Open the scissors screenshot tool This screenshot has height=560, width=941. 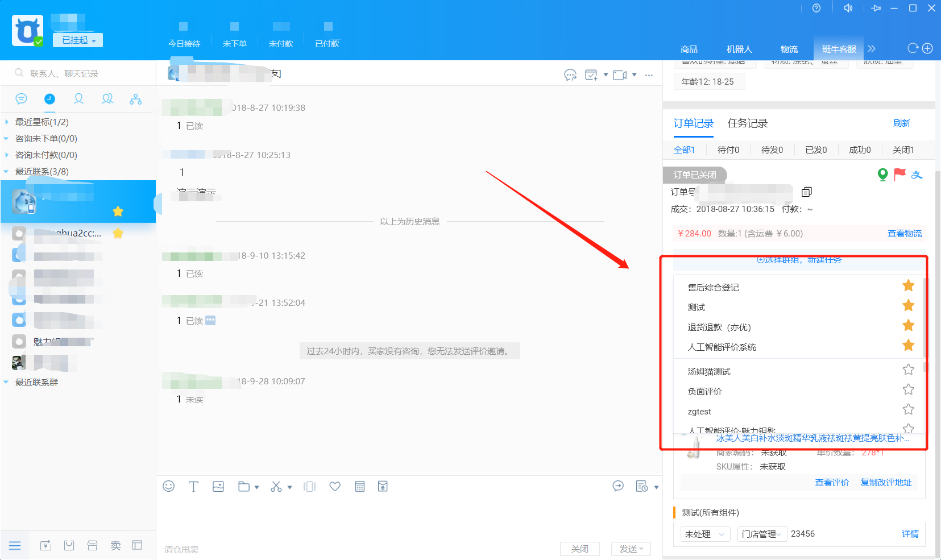276,486
